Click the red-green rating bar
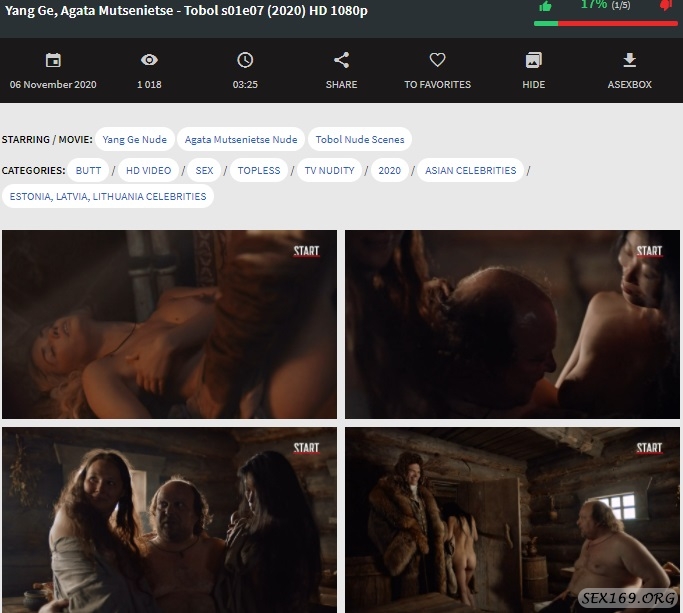Screen dimensions: 683x613 [606, 23]
